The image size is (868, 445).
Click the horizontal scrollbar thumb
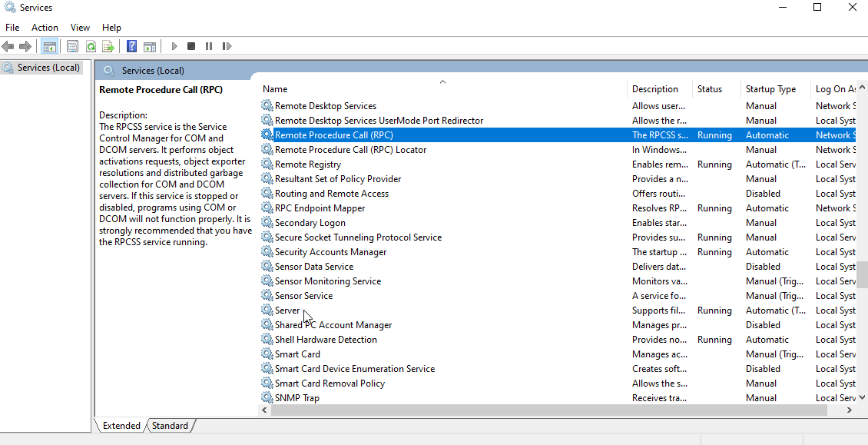(x=548, y=410)
